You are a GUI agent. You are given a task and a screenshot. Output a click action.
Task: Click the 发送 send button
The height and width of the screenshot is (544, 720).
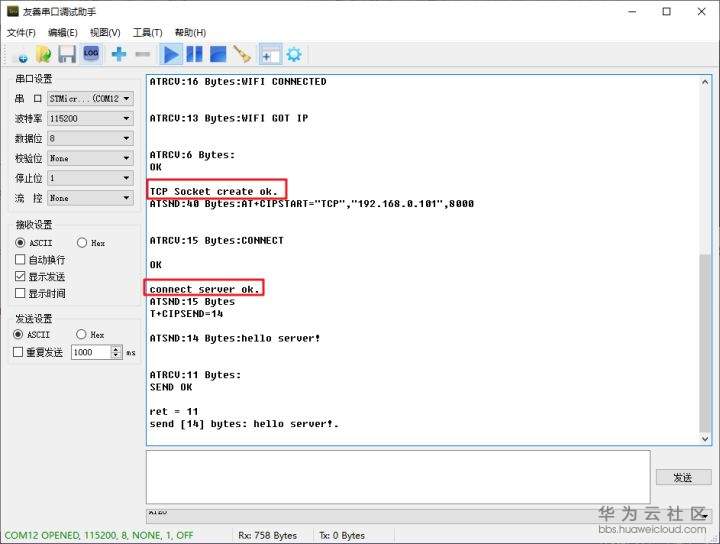683,477
